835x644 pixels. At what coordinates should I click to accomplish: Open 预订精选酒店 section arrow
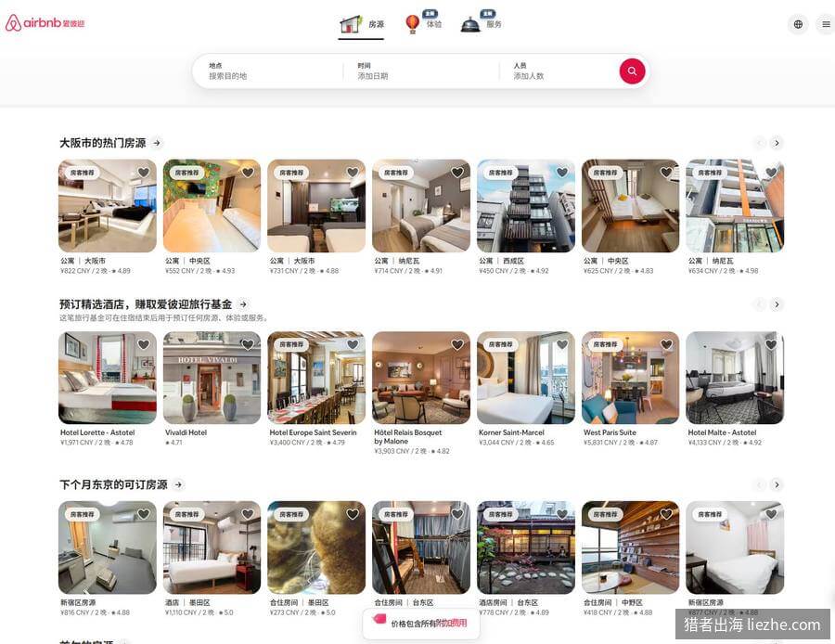pos(243,304)
